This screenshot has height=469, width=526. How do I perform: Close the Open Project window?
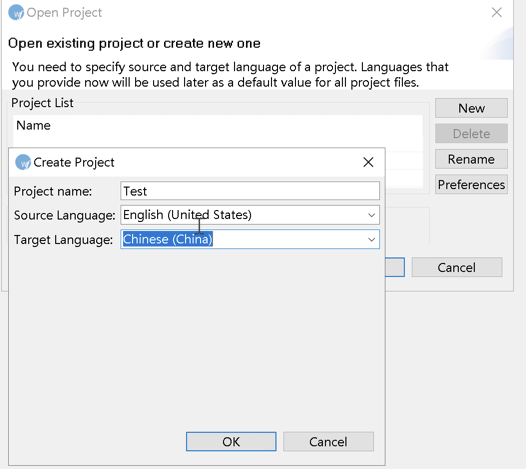[x=496, y=13]
